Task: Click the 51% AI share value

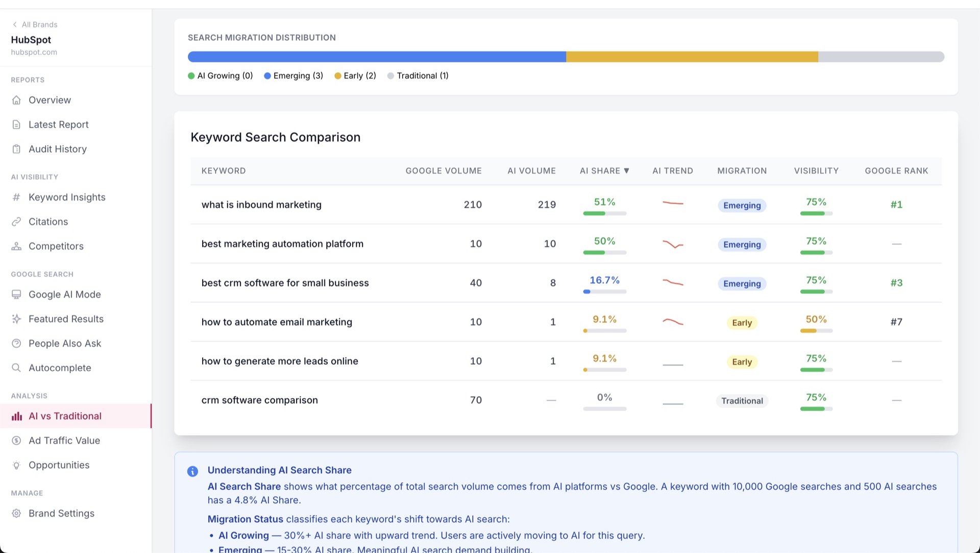Action: tap(604, 202)
